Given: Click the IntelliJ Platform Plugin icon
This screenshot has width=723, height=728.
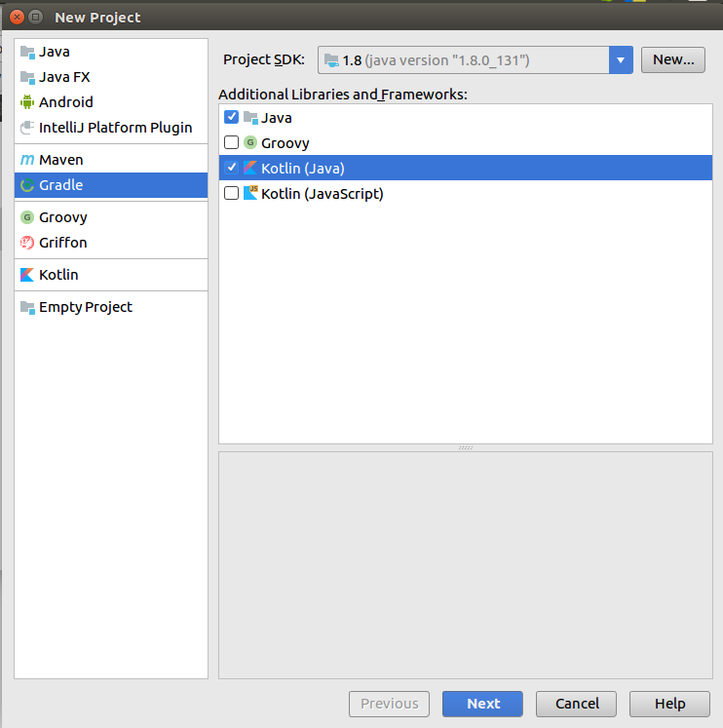Looking at the screenshot, I should pyautogui.click(x=27, y=128).
